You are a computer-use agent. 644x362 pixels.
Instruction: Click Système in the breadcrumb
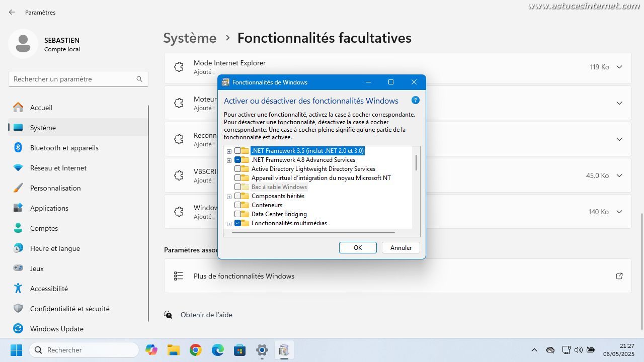coord(190,38)
